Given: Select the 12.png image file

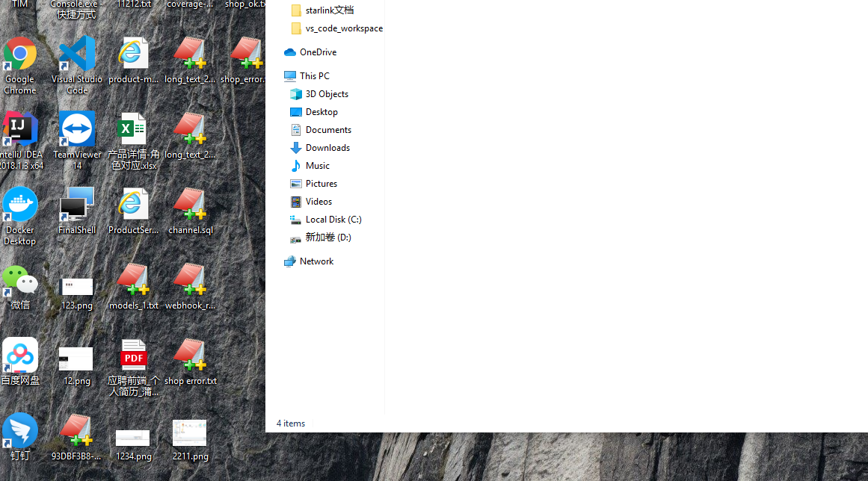Looking at the screenshot, I should click(76, 367).
